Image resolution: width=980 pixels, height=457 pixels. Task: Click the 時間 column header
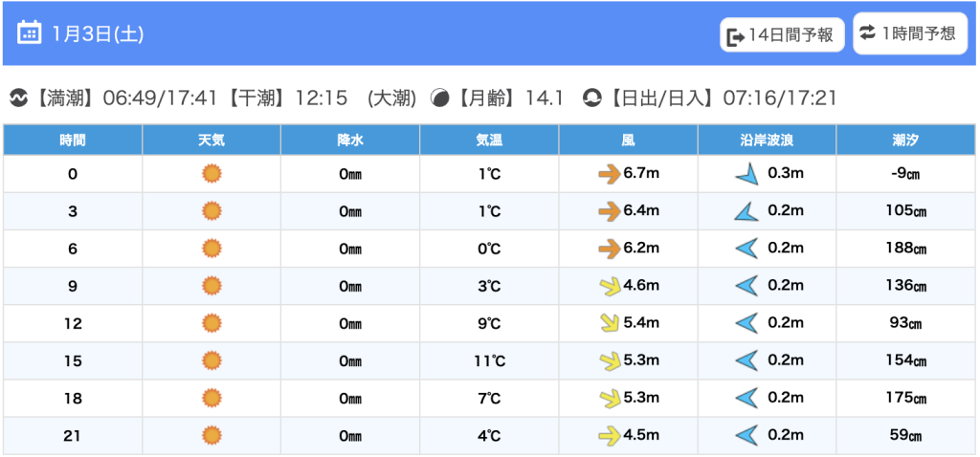click(73, 140)
